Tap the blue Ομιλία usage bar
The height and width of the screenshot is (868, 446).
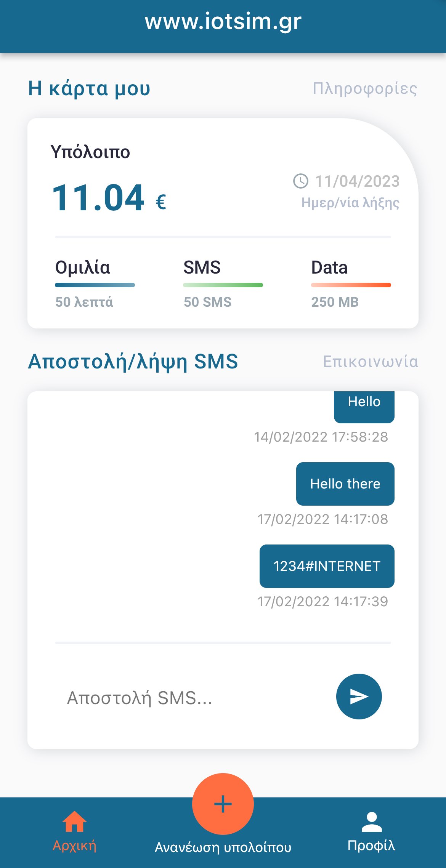point(95,285)
